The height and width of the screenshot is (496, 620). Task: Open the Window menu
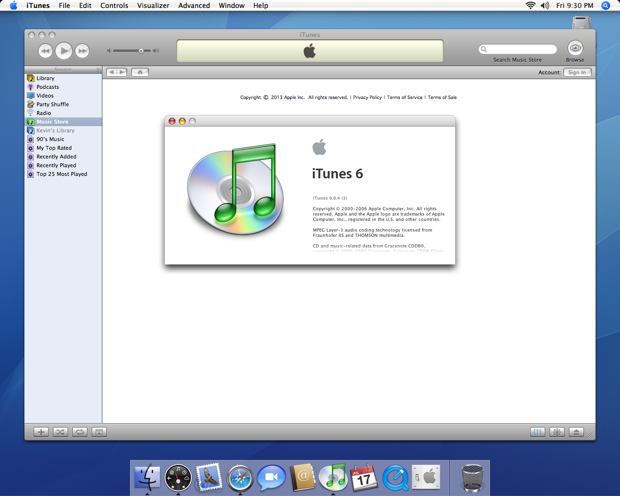[231, 6]
